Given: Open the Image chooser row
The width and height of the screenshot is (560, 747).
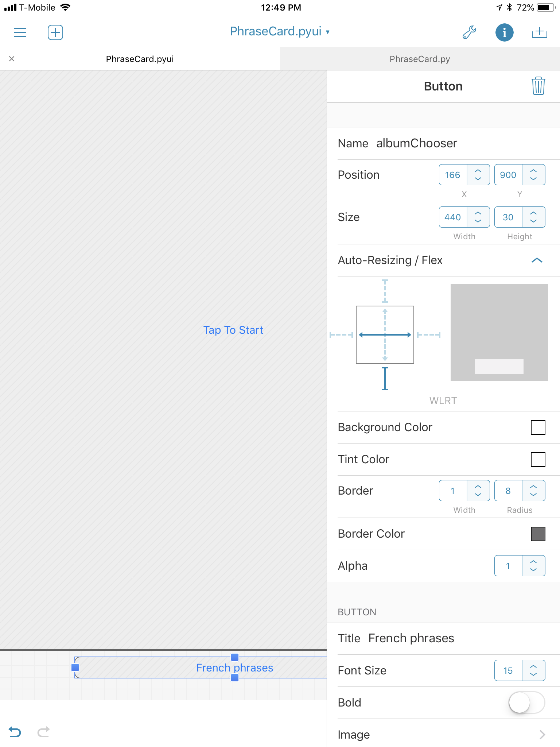Looking at the screenshot, I should tap(443, 734).
